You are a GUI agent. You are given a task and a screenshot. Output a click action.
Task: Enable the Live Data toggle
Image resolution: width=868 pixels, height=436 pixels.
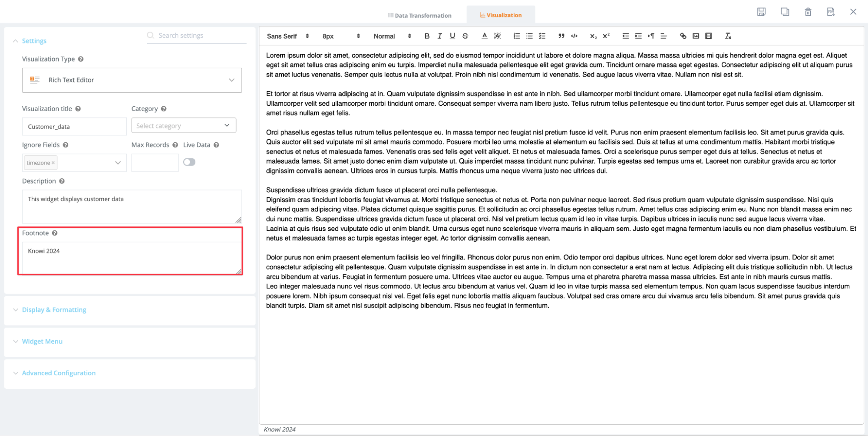point(188,161)
